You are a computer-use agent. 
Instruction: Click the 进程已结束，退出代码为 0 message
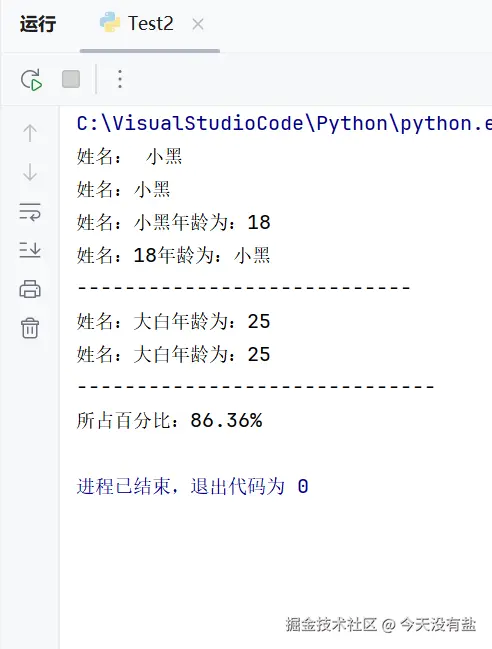(x=192, y=486)
